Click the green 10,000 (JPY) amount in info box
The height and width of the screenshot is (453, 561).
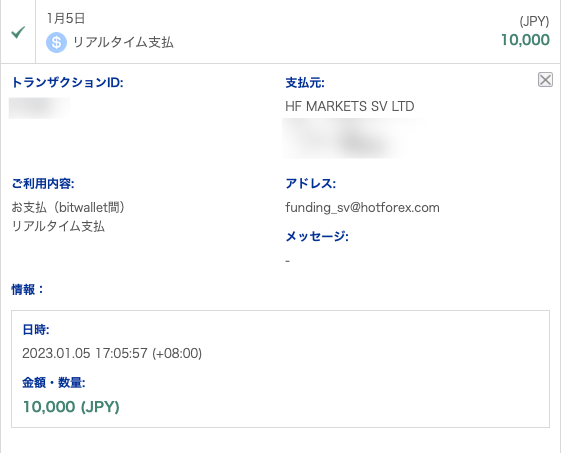coord(71,407)
